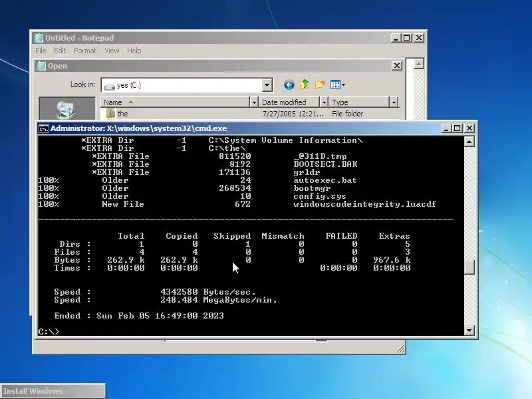Maximize the cmd.exe window

coord(458,128)
